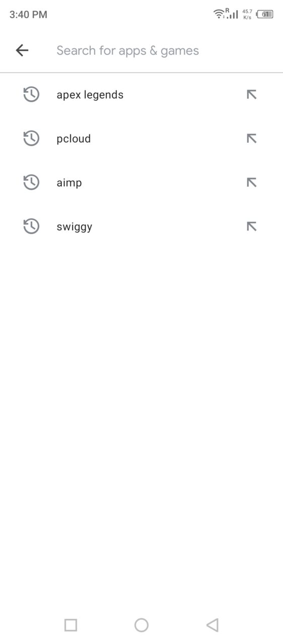Tap the battery indicator in status bar

(x=265, y=15)
